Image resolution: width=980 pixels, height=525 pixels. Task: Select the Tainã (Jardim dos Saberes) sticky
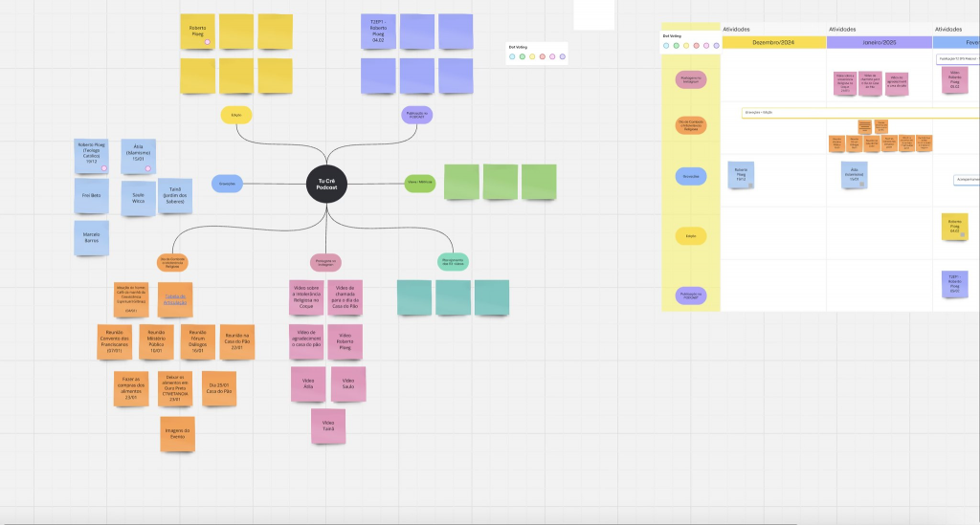click(x=175, y=194)
